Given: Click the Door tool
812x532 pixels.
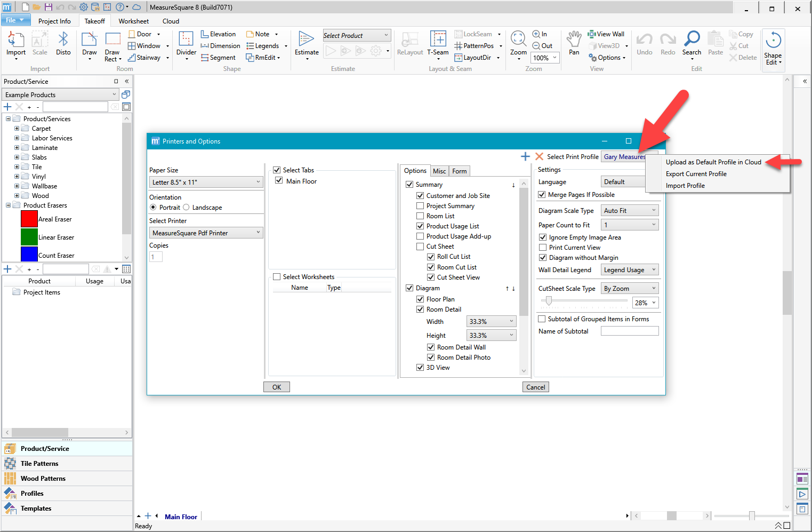Looking at the screenshot, I should (144, 34).
